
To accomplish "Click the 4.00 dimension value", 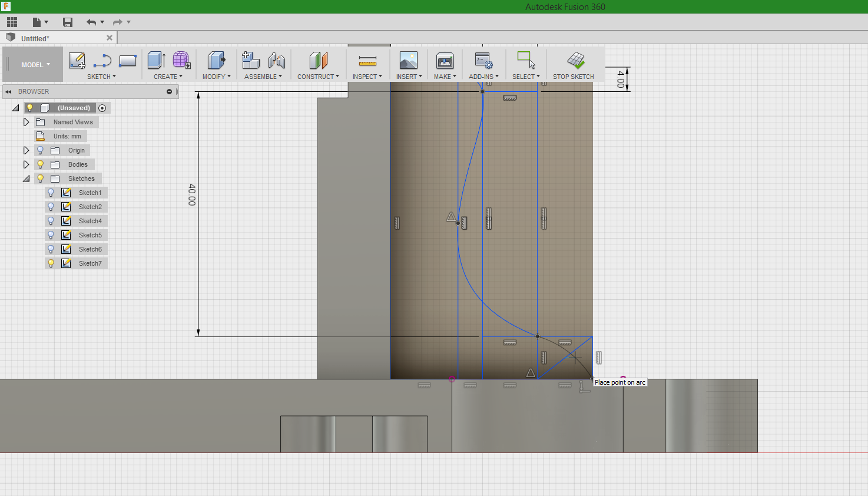I will [621, 79].
